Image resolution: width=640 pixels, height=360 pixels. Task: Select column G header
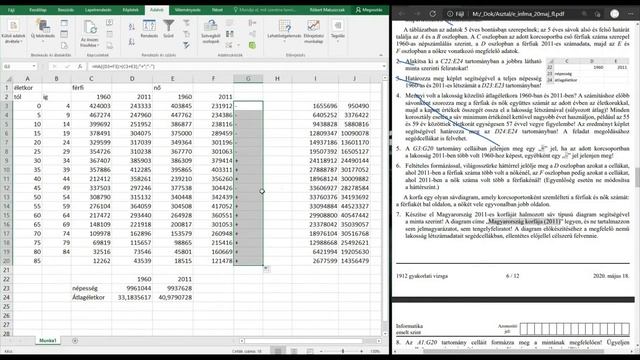(248, 78)
